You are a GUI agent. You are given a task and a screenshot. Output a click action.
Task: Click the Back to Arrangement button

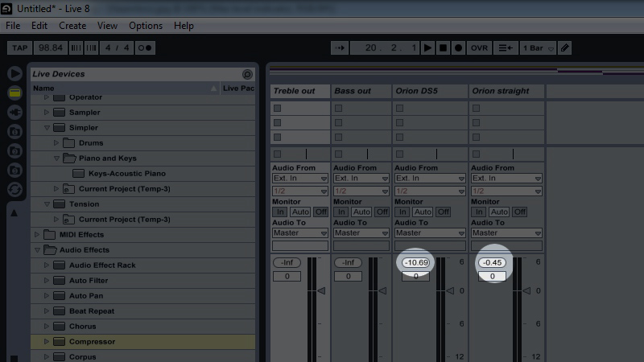point(506,48)
